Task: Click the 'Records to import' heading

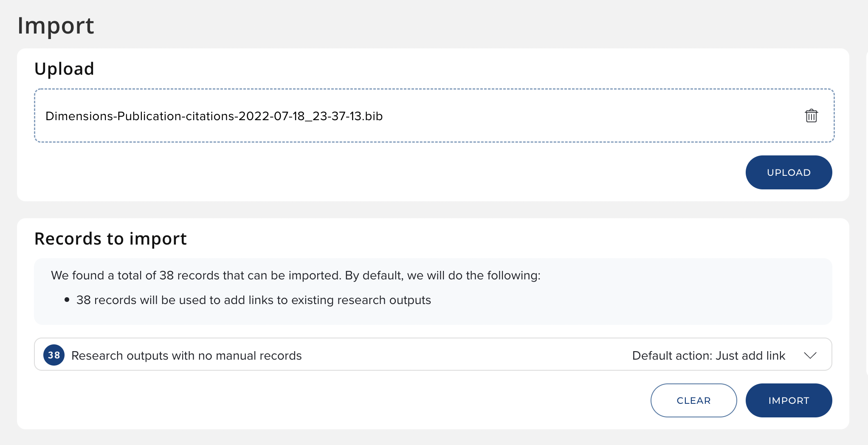Action: pyautogui.click(x=110, y=239)
